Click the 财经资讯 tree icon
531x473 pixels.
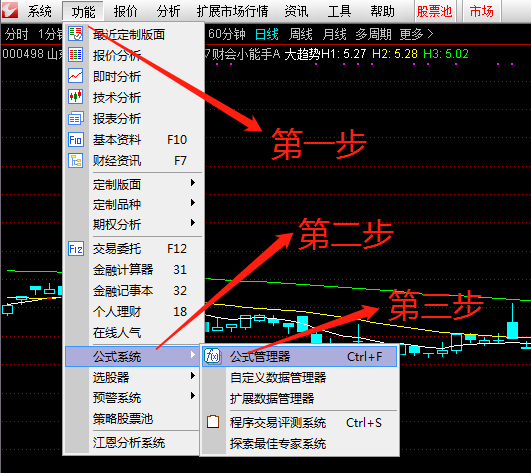click(76, 160)
